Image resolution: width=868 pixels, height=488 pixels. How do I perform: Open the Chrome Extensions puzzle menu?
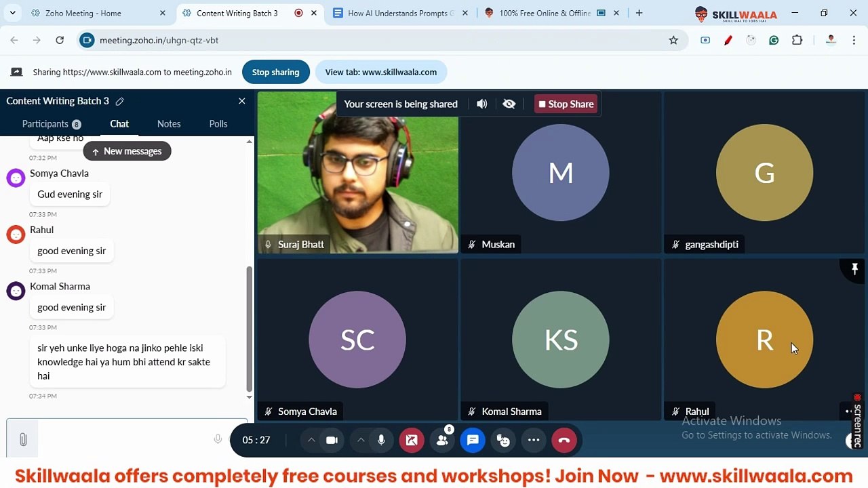click(x=797, y=40)
